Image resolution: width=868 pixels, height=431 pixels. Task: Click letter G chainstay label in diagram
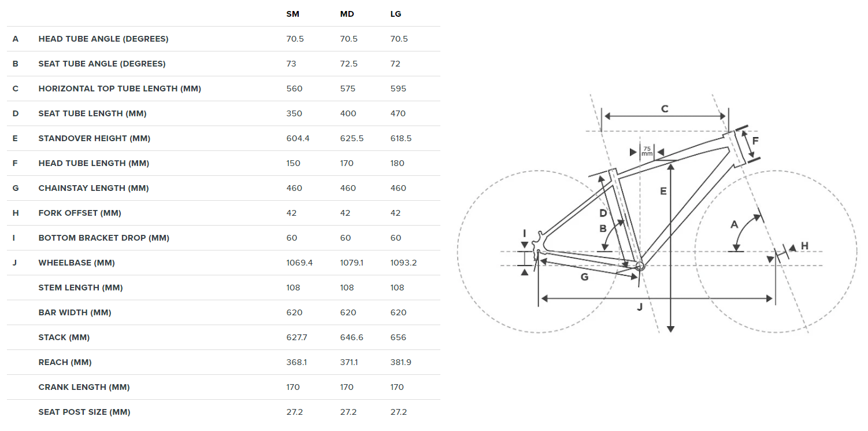584,277
